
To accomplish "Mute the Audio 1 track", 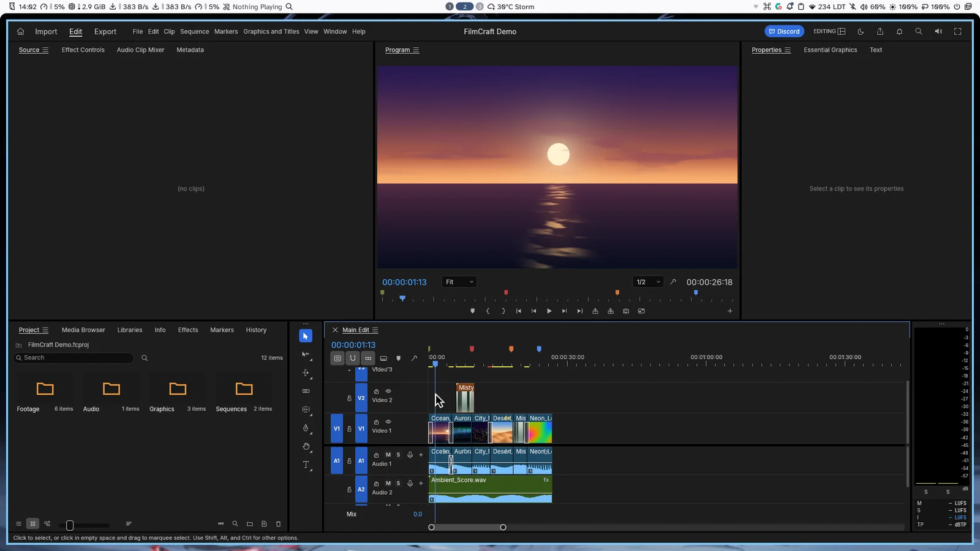I will coord(388,455).
